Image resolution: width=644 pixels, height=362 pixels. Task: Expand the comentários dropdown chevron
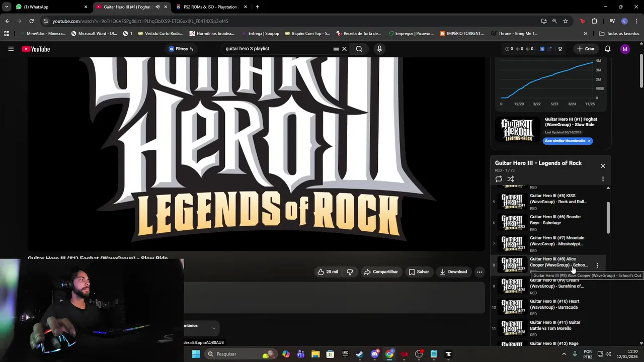(214, 328)
